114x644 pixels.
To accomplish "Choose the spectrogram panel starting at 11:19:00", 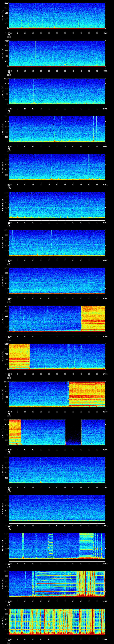I will point(57,470).
